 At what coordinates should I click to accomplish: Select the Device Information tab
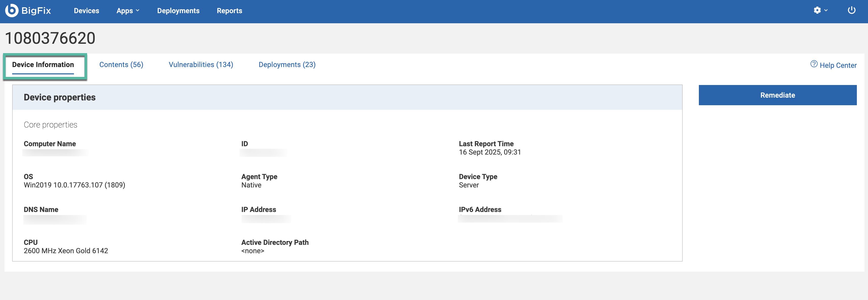[x=43, y=65]
